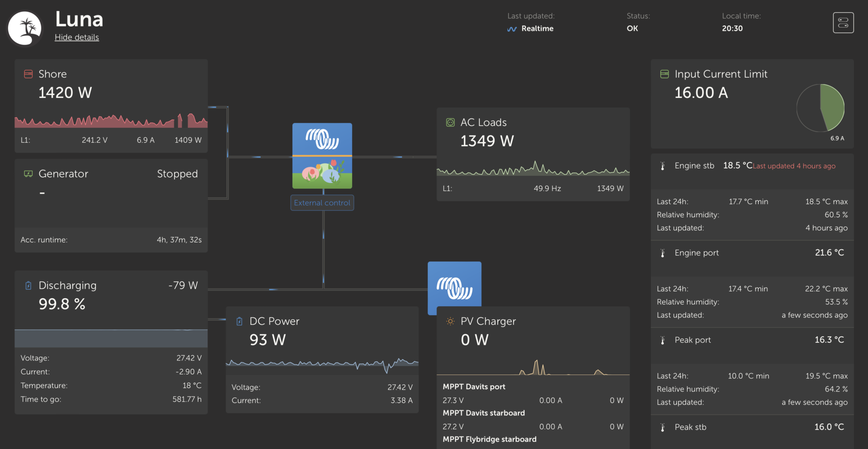Click the Engine port thermometer icon
868x449 pixels.
[663, 253]
